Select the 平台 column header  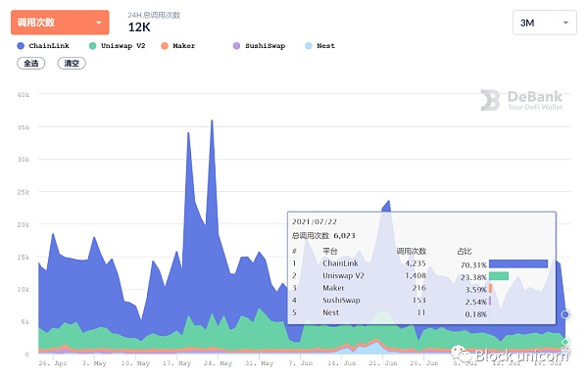[330, 251]
